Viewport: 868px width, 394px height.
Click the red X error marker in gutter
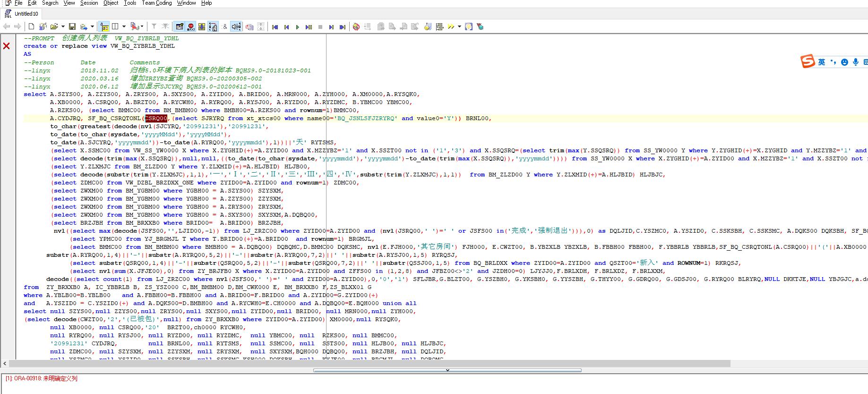(x=7, y=46)
